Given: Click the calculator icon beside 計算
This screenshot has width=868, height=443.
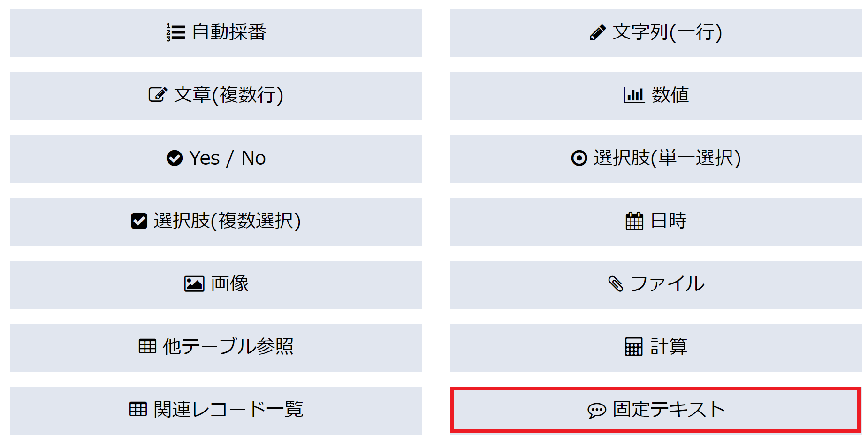Looking at the screenshot, I should (x=634, y=347).
